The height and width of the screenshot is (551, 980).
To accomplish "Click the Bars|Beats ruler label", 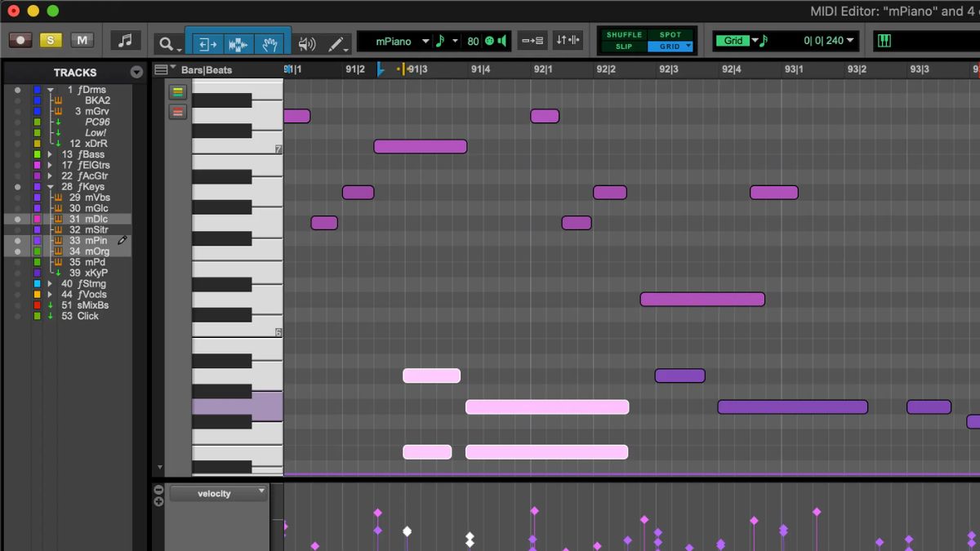I will tap(207, 70).
